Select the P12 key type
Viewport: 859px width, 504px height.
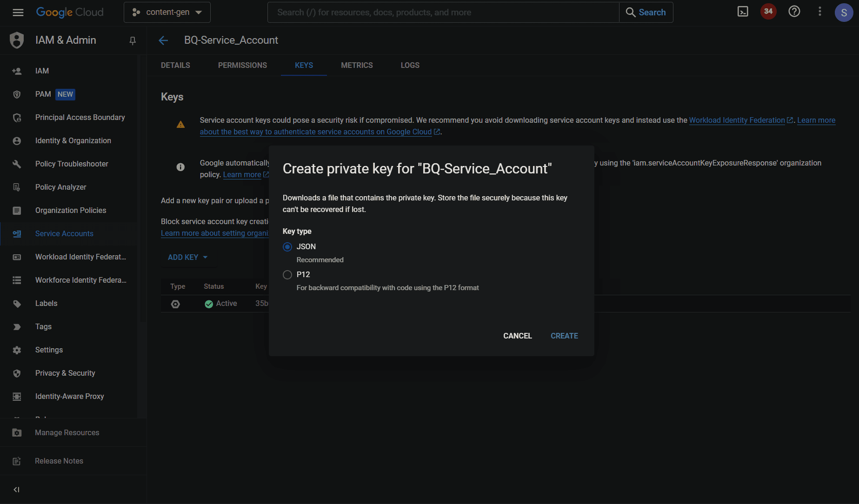(287, 275)
